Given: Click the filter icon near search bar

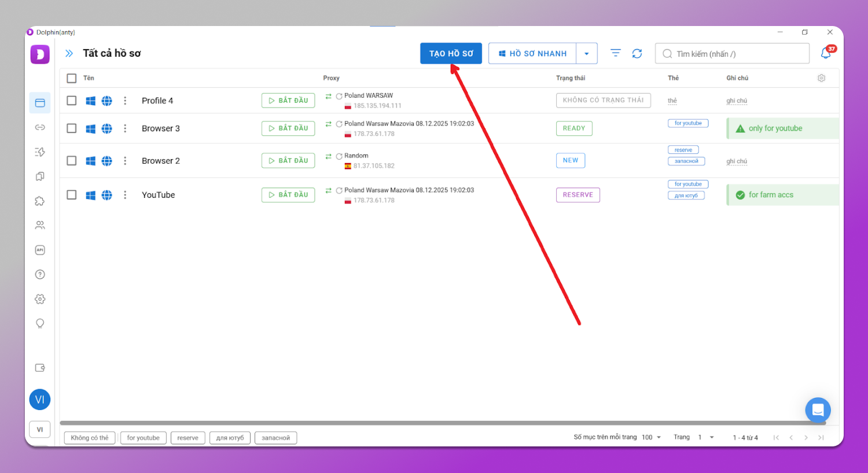Looking at the screenshot, I should point(615,53).
